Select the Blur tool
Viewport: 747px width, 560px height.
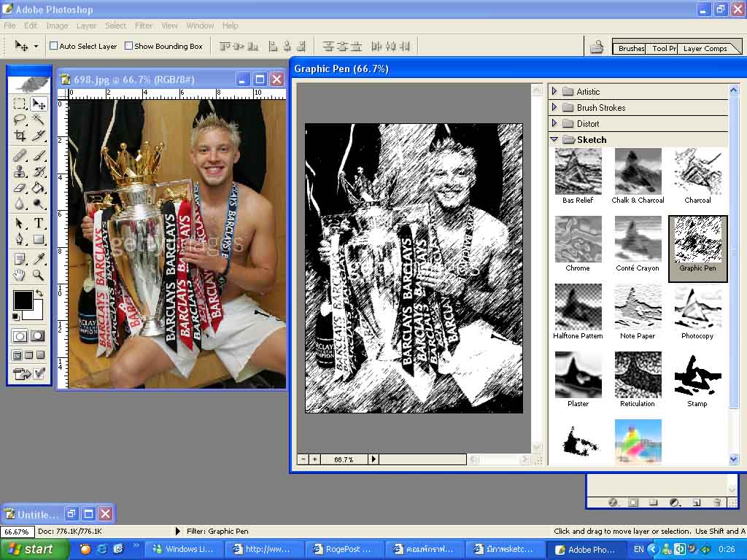[x=20, y=204]
